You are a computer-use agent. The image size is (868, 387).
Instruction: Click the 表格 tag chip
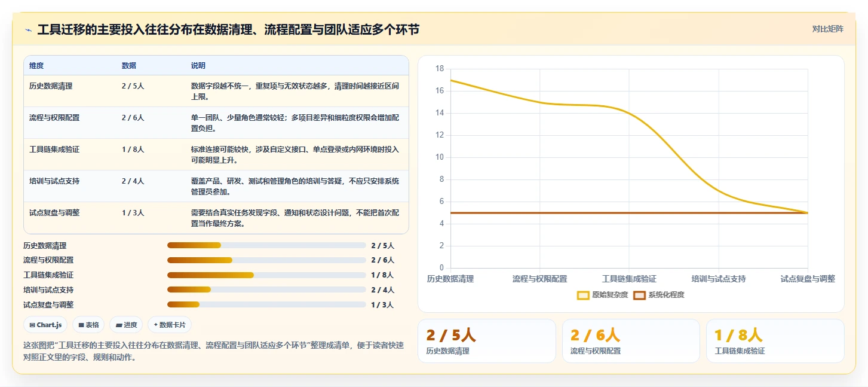pos(88,325)
